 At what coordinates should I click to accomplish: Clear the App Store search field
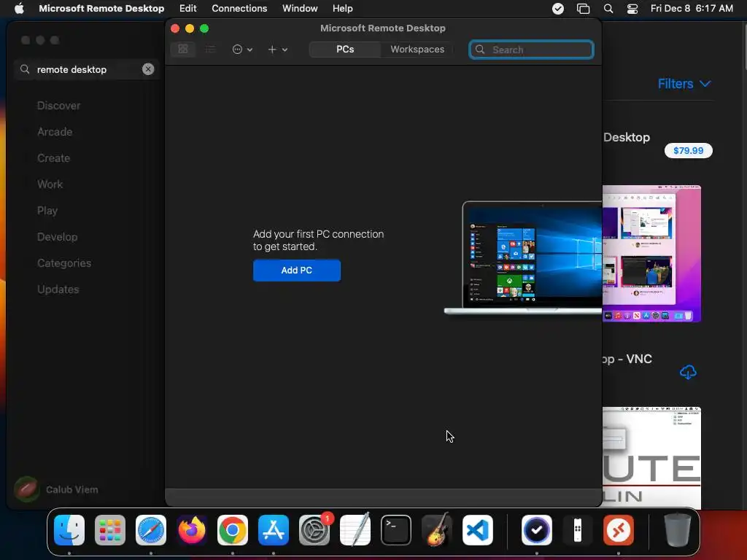pyautogui.click(x=148, y=69)
